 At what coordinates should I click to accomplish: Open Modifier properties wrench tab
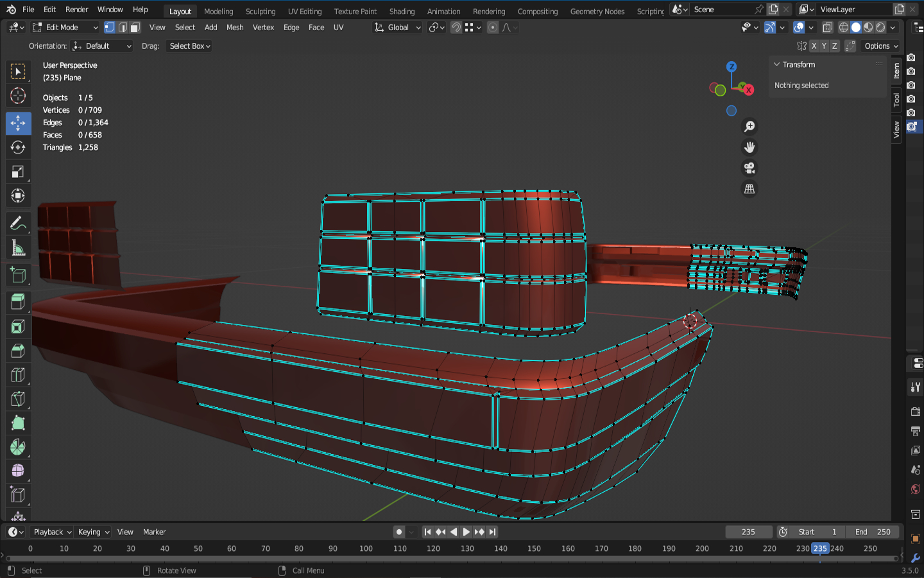(x=916, y=558)
